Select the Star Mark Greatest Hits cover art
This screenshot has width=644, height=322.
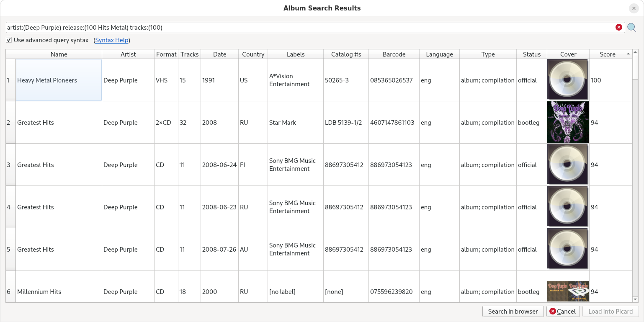pyautogui.click(x=568, y=122)
